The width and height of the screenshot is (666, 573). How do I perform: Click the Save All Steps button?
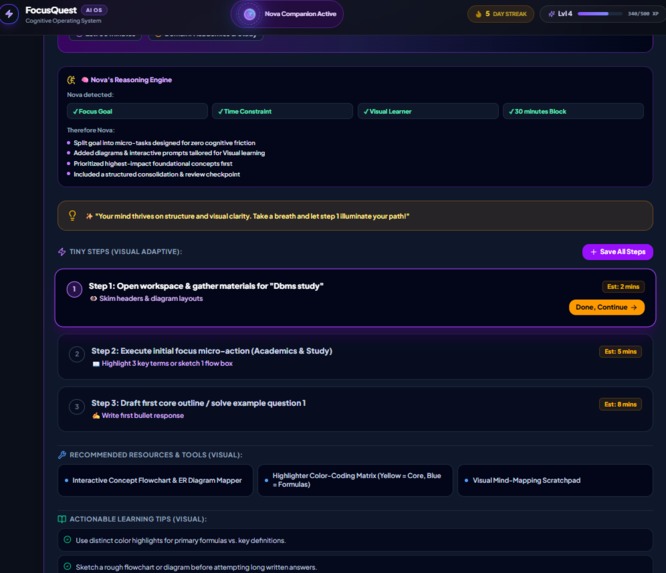click(x=618, y=252)
